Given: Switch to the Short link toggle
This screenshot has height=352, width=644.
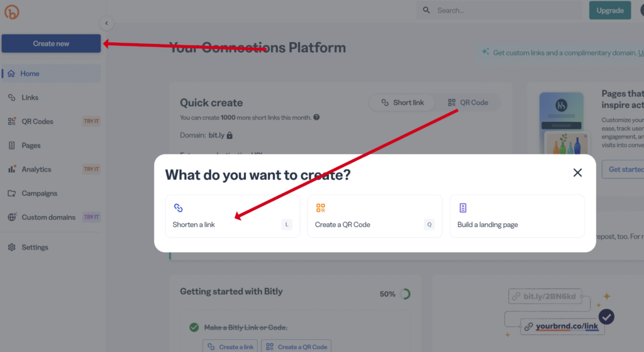Looking at the screenshot, I should coord(402,102).
